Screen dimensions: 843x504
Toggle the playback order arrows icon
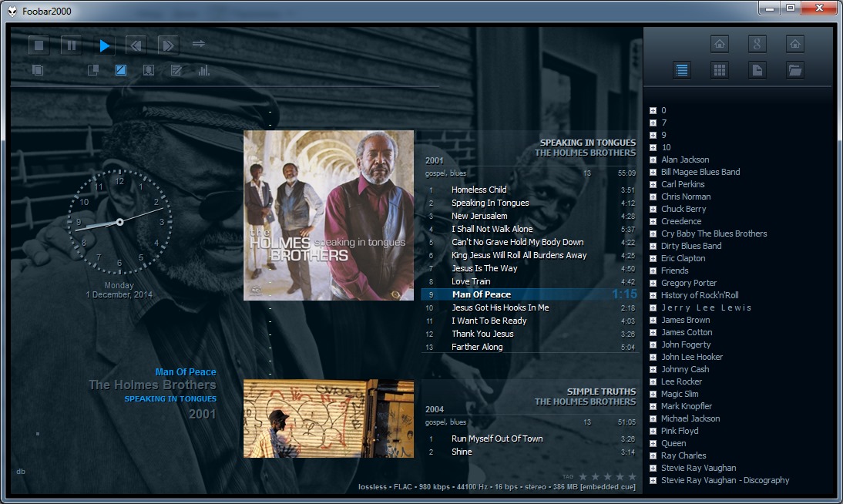199,44
